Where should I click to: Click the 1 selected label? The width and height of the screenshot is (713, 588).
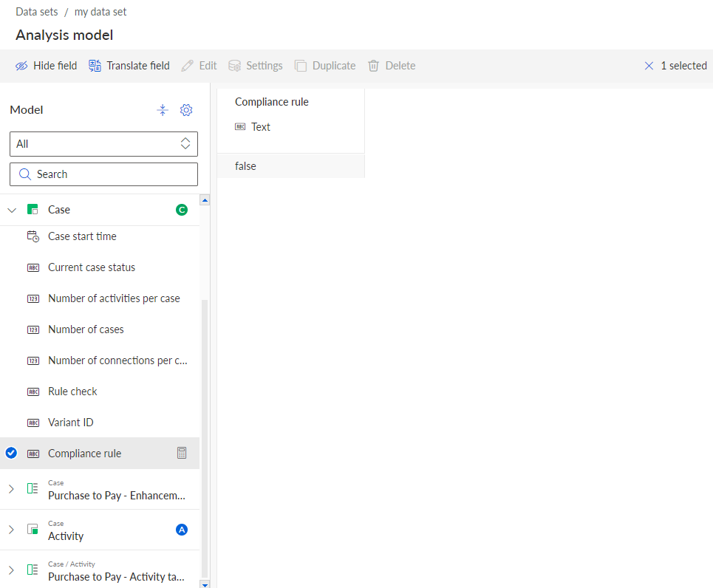pyautogui.click(x=683, y=66)
